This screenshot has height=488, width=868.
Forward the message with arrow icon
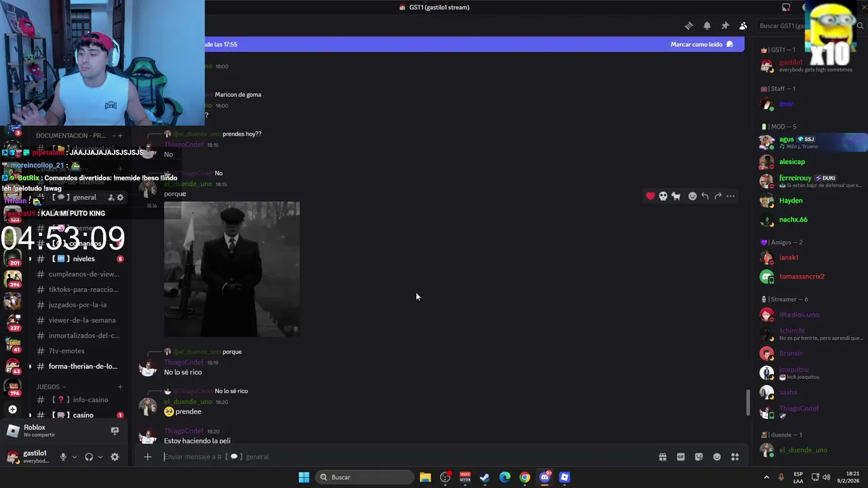pyautogui.click(x=718, y=196)
